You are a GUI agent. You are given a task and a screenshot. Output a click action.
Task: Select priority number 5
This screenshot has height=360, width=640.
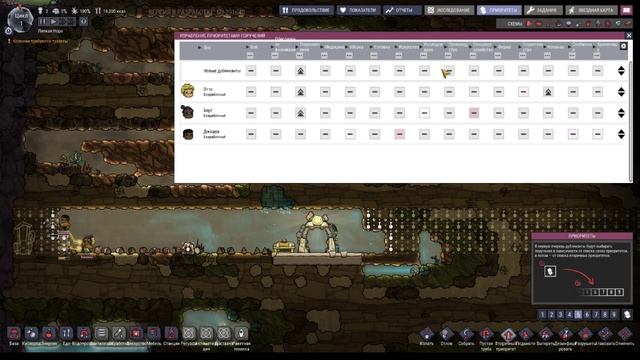[x=578, y=314]
